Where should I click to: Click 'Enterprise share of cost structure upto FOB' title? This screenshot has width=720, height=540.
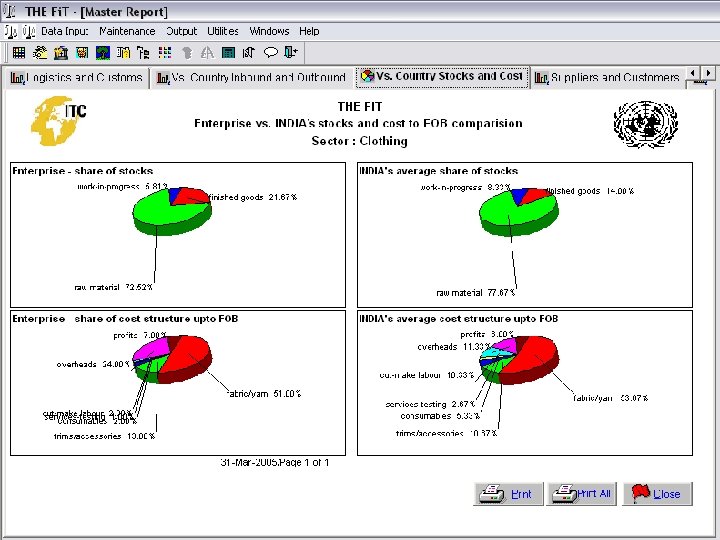click(x=125, y=319)
